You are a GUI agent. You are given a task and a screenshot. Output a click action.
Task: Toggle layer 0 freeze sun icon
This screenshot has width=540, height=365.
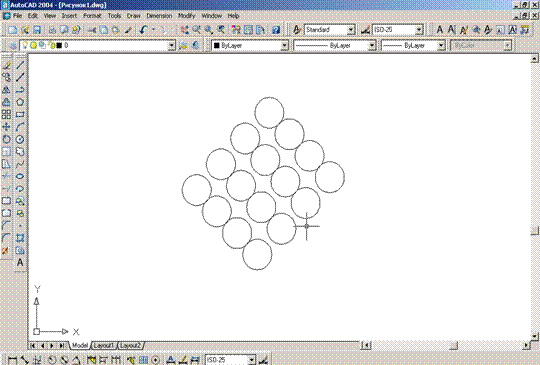click(33, 45)
